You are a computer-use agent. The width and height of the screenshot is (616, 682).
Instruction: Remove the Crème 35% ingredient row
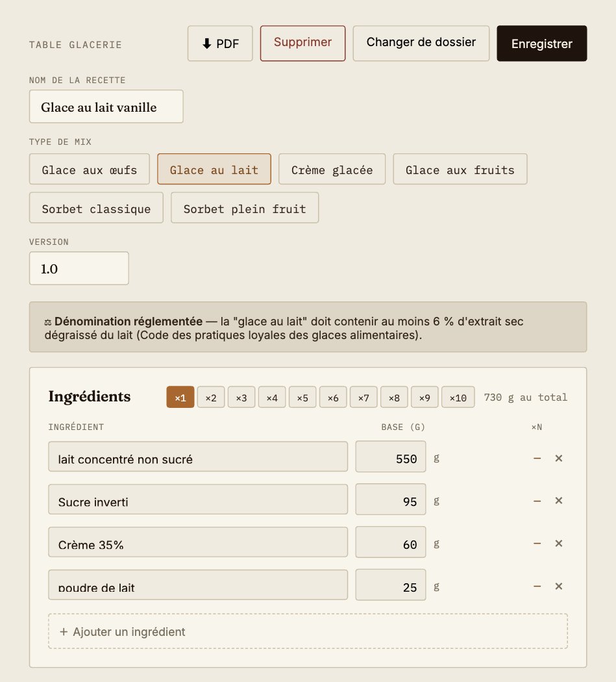point(559,543)
